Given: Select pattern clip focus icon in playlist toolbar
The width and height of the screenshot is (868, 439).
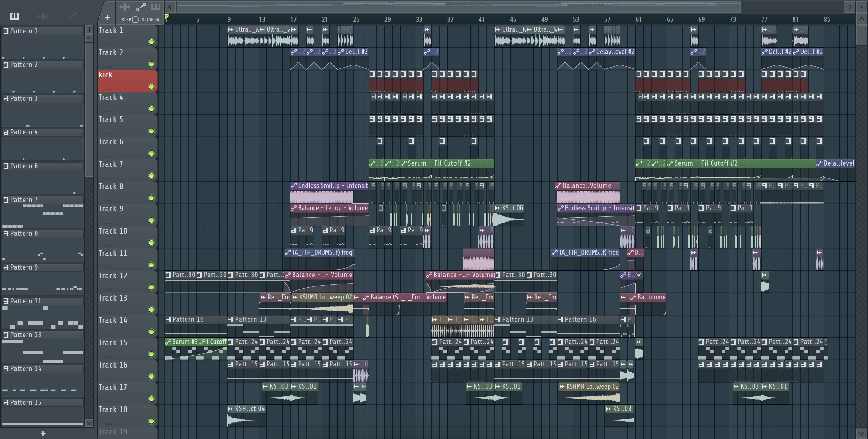Looking at the screenshot, I should pos(156,7).
